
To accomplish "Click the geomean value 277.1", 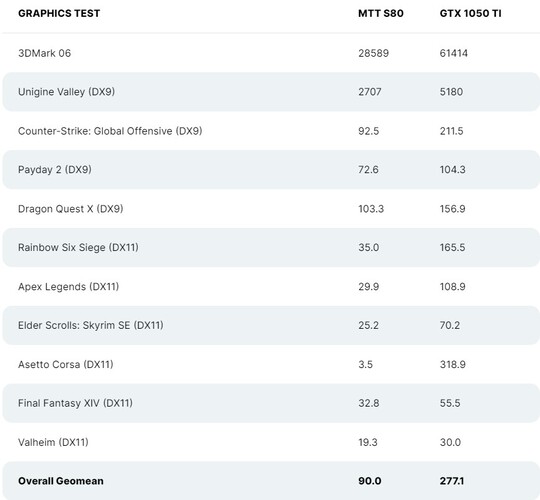I will coord(451,481).
